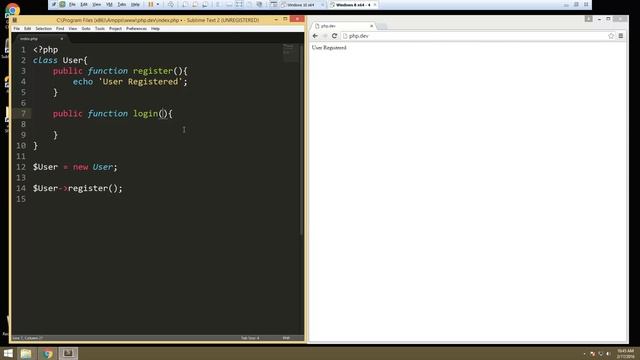Click the 'class User{' code line

coord(60,60)
